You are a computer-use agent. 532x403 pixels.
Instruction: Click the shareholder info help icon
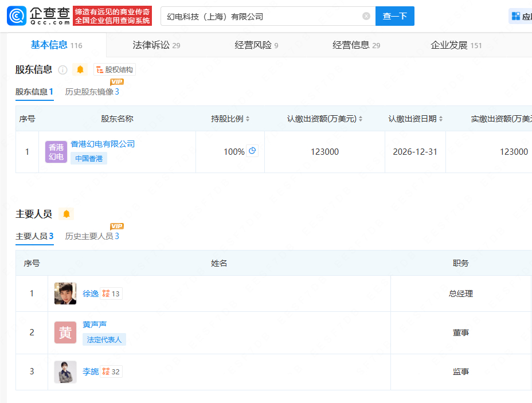[x=62, y=69]
